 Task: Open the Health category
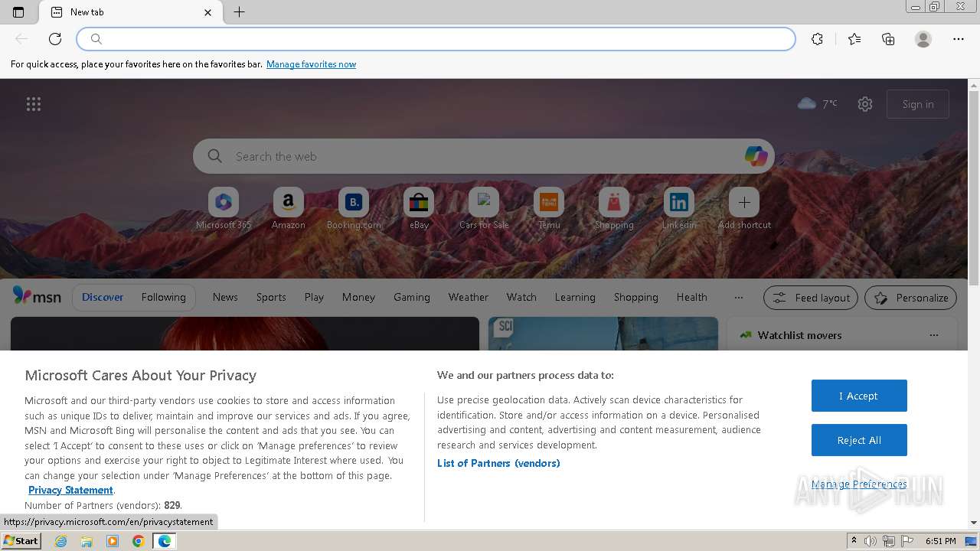pos(692,297)
